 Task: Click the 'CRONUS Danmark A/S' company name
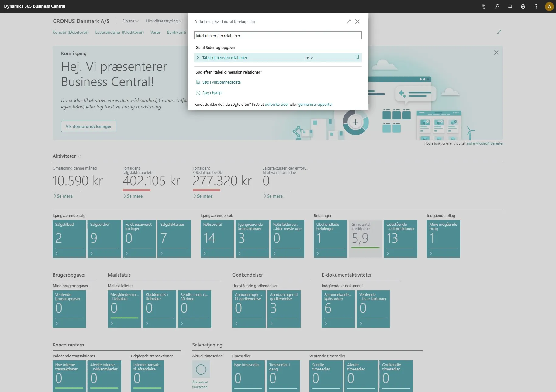pos(81,21)
